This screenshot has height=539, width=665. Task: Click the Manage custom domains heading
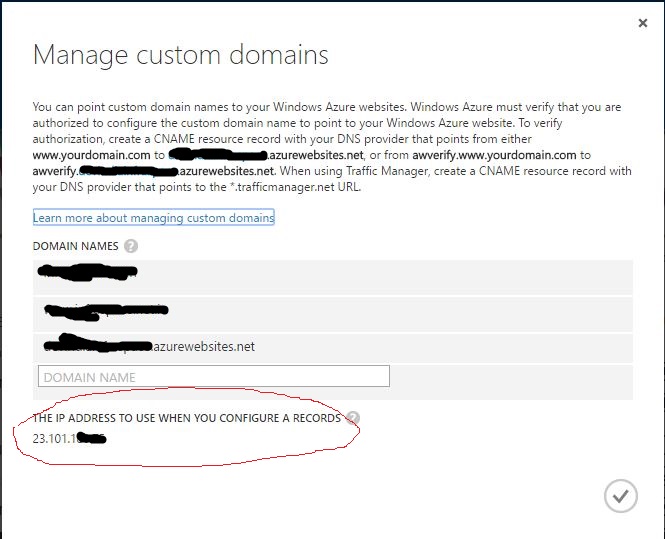(x=181, y=55)
